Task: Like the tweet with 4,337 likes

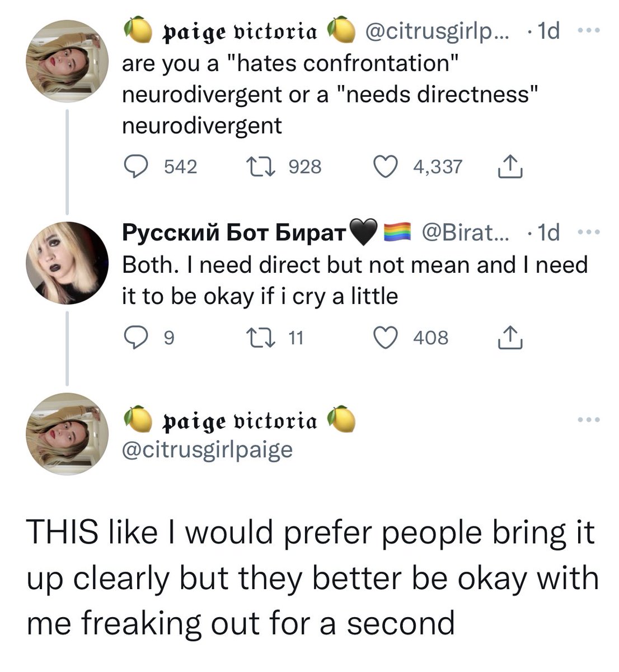Action: pyautogui.click(x=384, y=167)
